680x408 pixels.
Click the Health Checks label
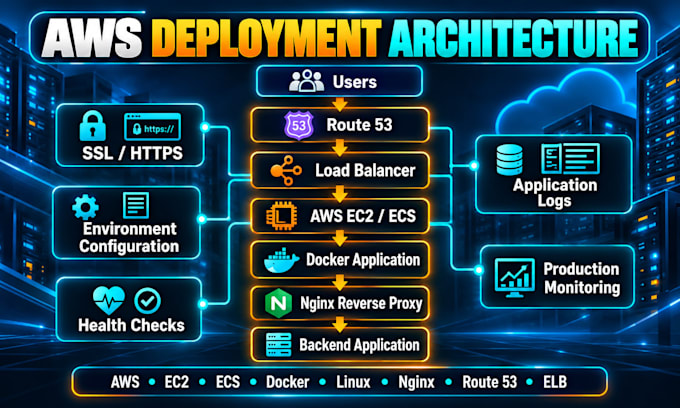coord(131,325)
